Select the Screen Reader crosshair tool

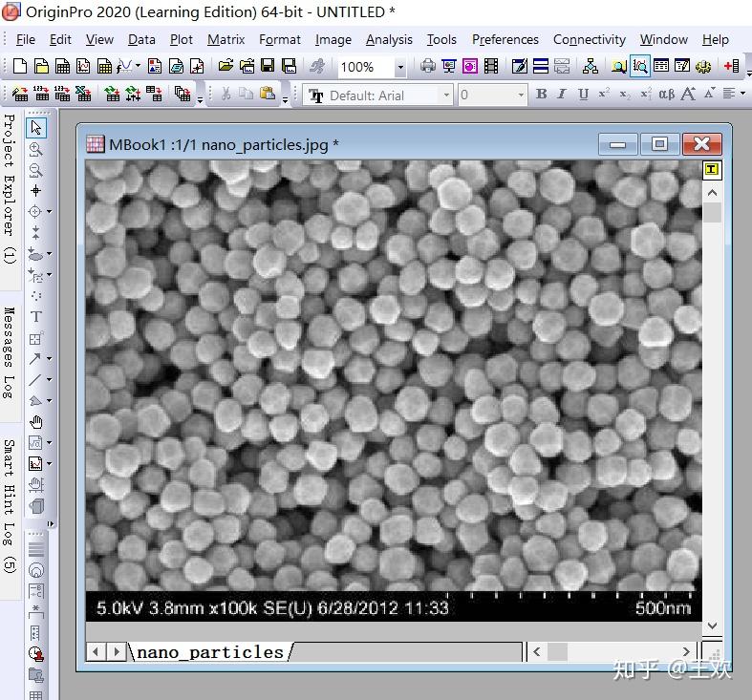point(35,191)
